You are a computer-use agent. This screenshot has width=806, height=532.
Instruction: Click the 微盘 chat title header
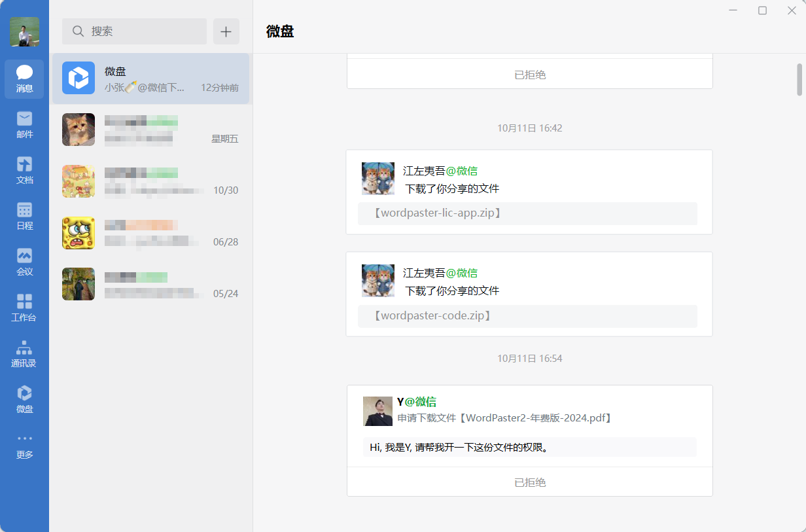(280, 31)
